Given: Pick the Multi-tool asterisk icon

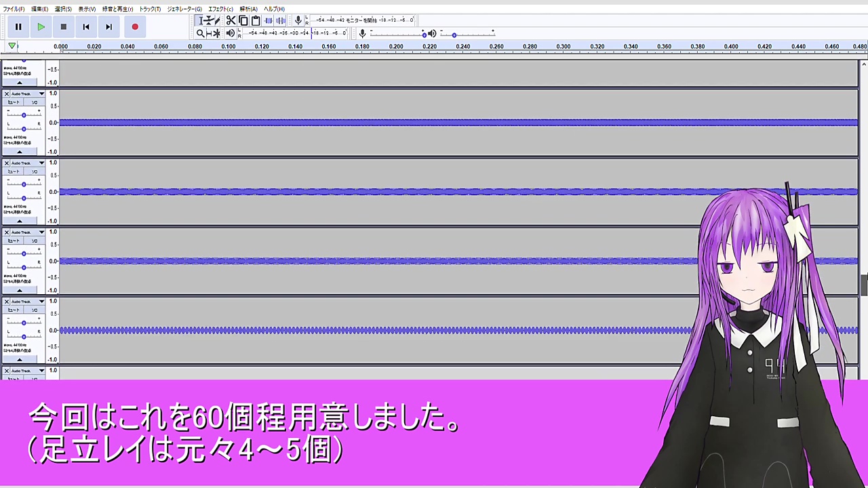Looking at the screenshot, I should (x=216, y=33).
